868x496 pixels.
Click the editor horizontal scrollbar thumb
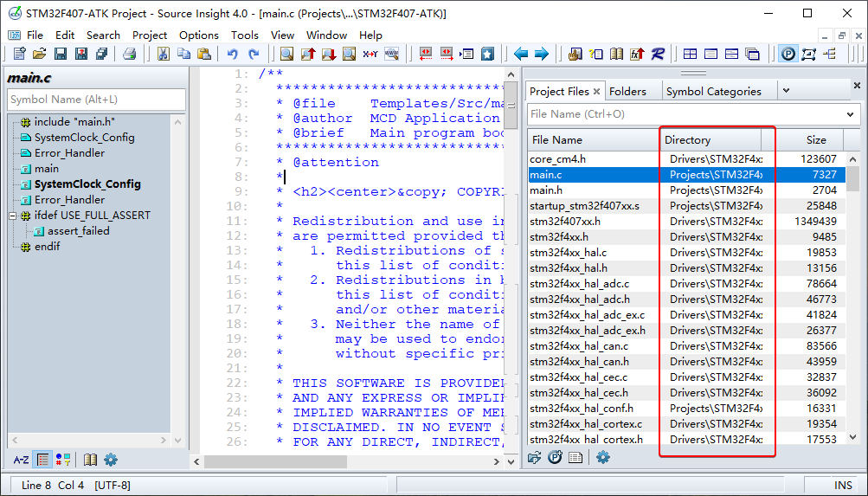276,461
